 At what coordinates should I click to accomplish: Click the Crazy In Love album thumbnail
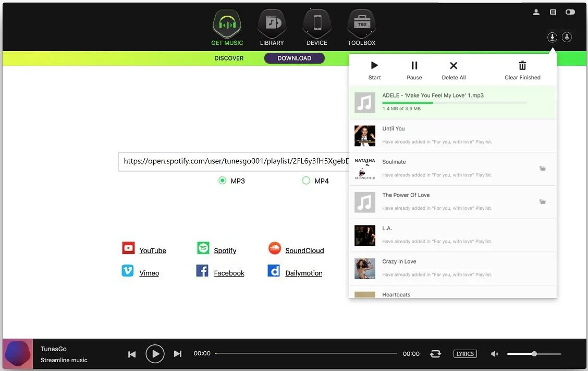pos(365,269)
